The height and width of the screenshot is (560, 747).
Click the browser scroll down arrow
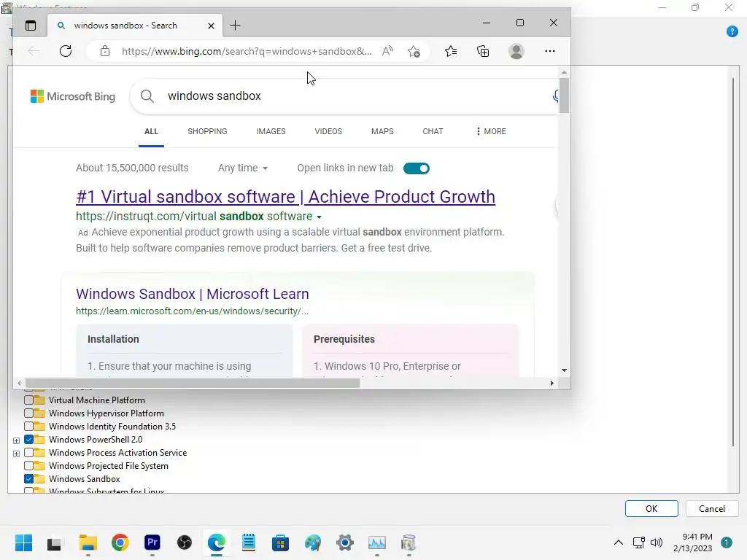[x=564, y=370]
